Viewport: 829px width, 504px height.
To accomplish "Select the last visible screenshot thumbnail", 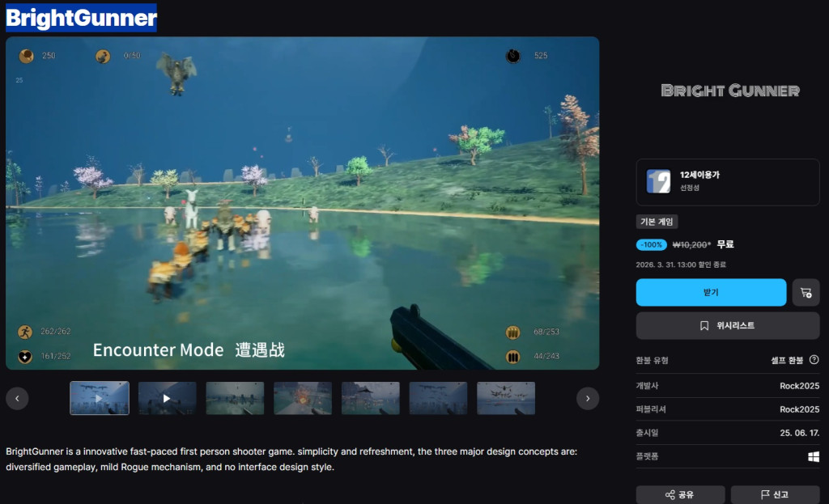I will point(505,398).
